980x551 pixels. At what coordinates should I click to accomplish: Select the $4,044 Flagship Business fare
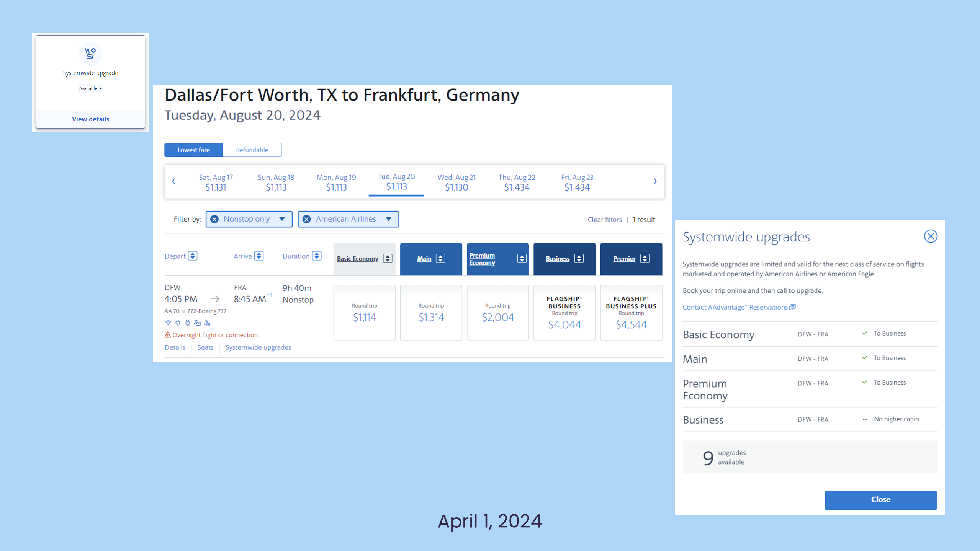[564, 313]
